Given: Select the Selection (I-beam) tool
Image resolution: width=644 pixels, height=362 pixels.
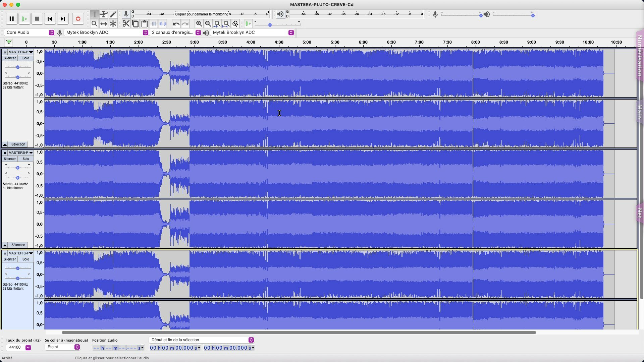Looking at the screenshot, I should [x=95, y=14].
